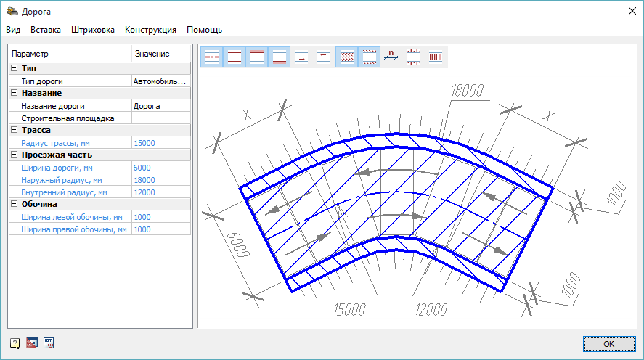The image size is (644, 360).
Task: Open the Вид menu
Action: (x=13, y=30)
